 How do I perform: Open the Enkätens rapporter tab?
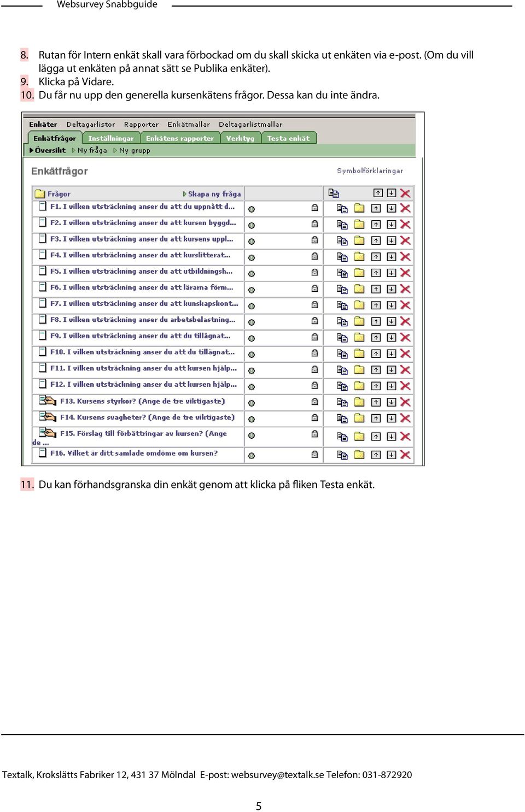pos(180,138)
